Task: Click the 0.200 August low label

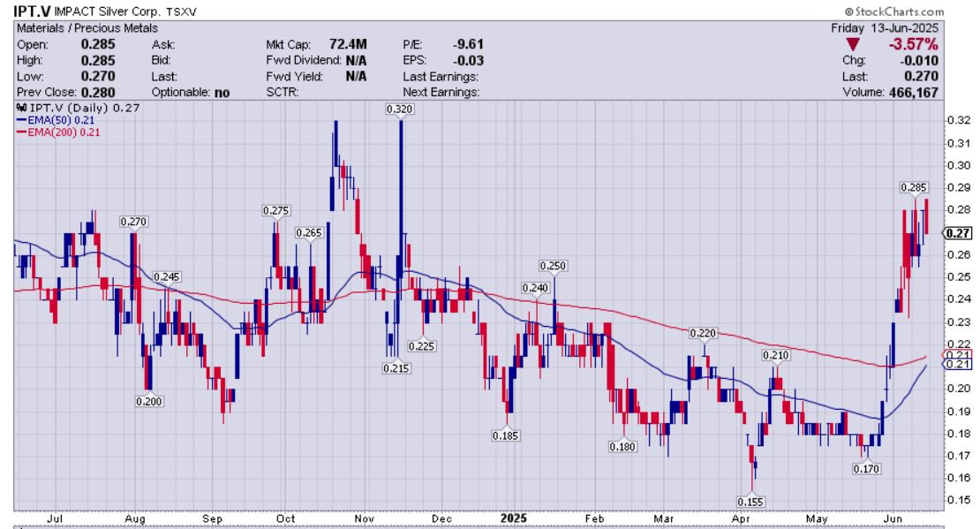Action: [148, 402]
